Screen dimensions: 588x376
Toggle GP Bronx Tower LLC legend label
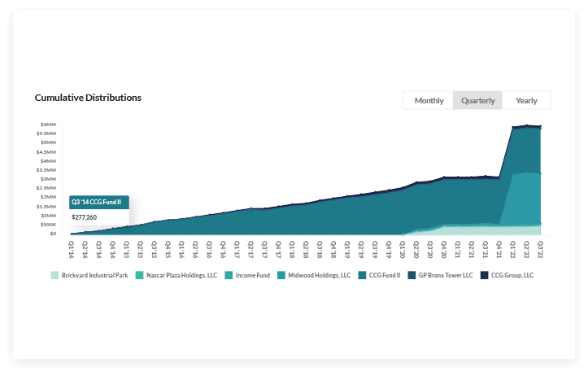(445, 275)
